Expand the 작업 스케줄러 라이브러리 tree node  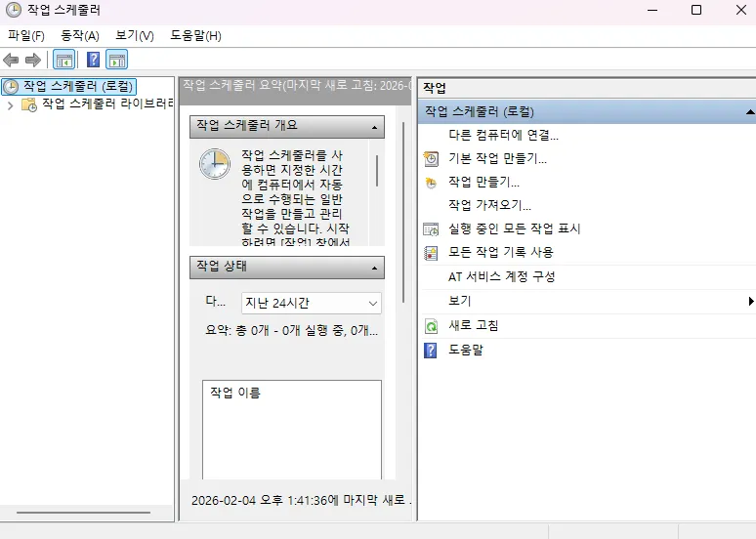10,105
